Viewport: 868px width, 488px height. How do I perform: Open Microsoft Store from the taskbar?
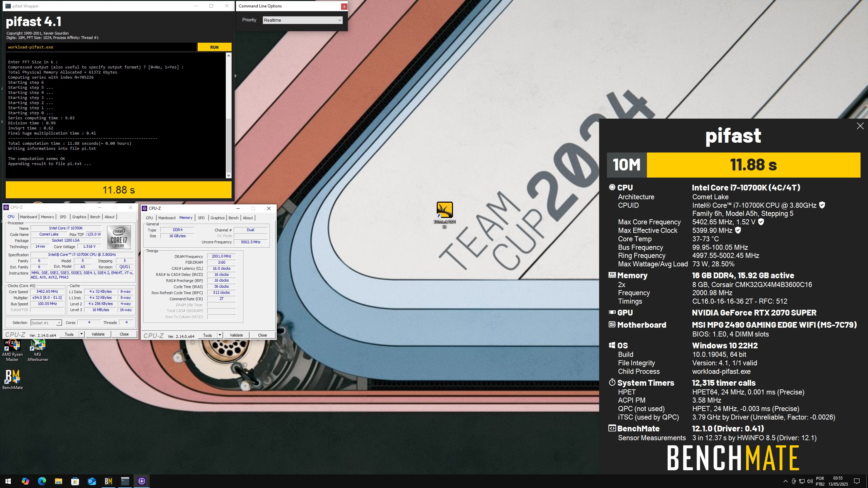pos(75,481)
